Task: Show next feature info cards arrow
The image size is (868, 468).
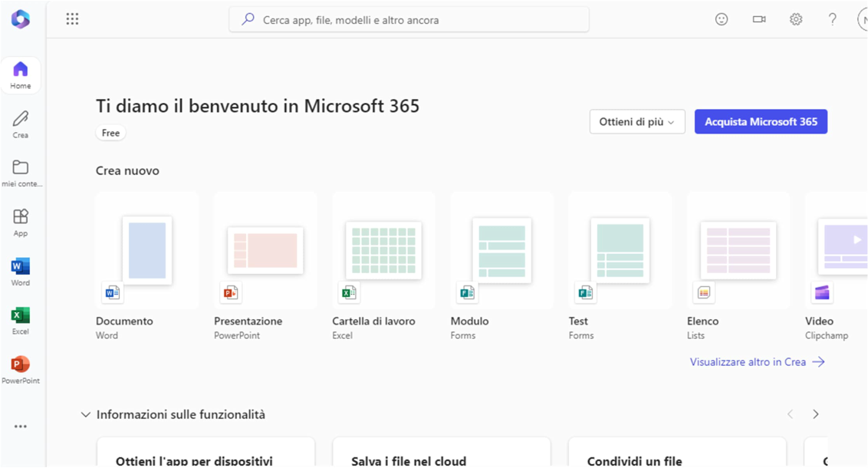Action: pyautogui.click(x=815, y=414)
